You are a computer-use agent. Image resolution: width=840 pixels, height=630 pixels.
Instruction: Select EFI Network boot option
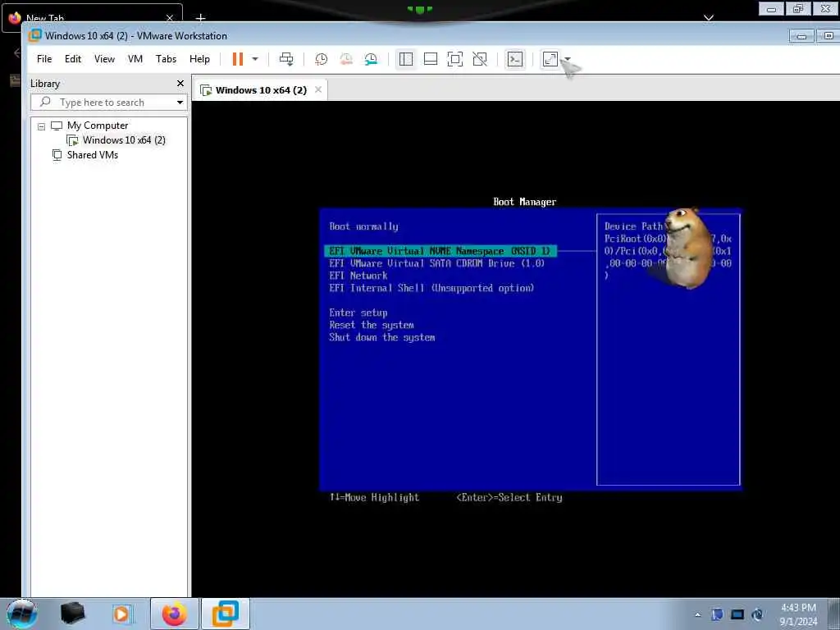tap(358, 276)
